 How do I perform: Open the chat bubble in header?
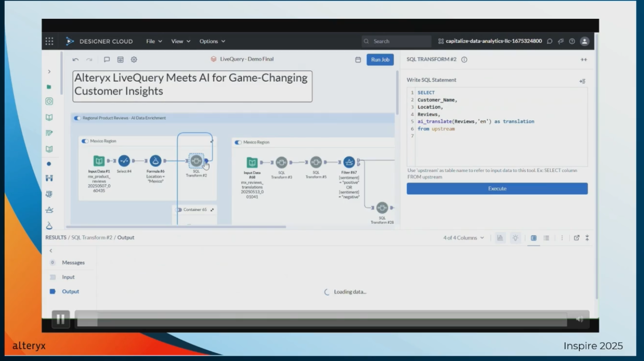[550, 41]
